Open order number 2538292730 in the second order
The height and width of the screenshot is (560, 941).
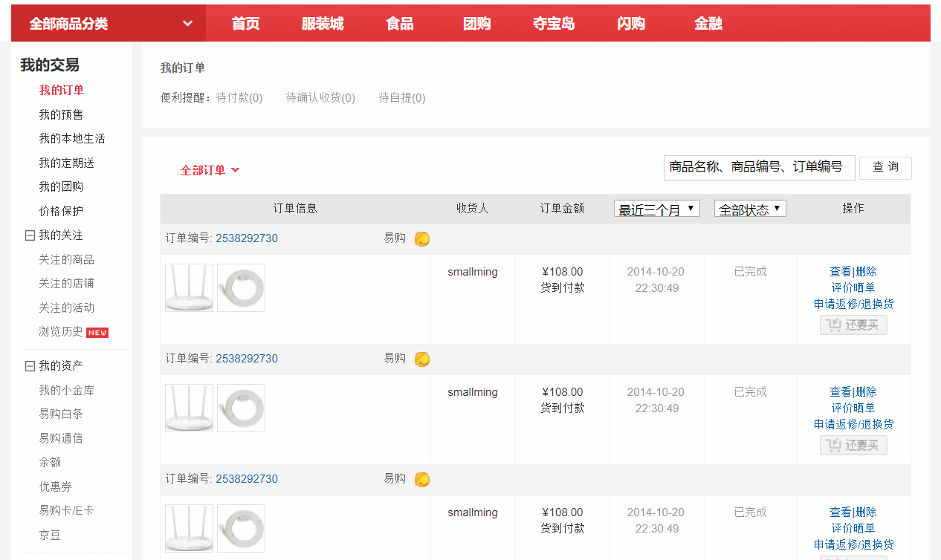[x=247, y=359]
